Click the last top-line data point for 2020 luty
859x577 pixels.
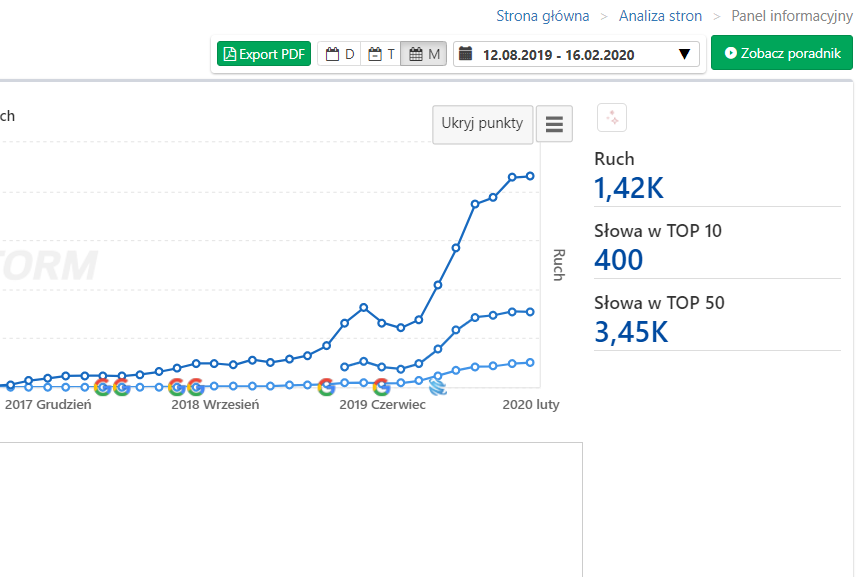pyautogui.click(x=531, y=176)
